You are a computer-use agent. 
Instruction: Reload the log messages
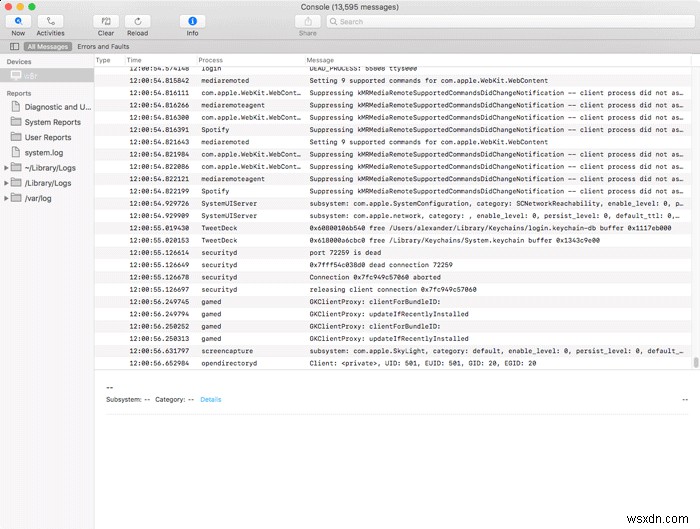tap(137, 21)
